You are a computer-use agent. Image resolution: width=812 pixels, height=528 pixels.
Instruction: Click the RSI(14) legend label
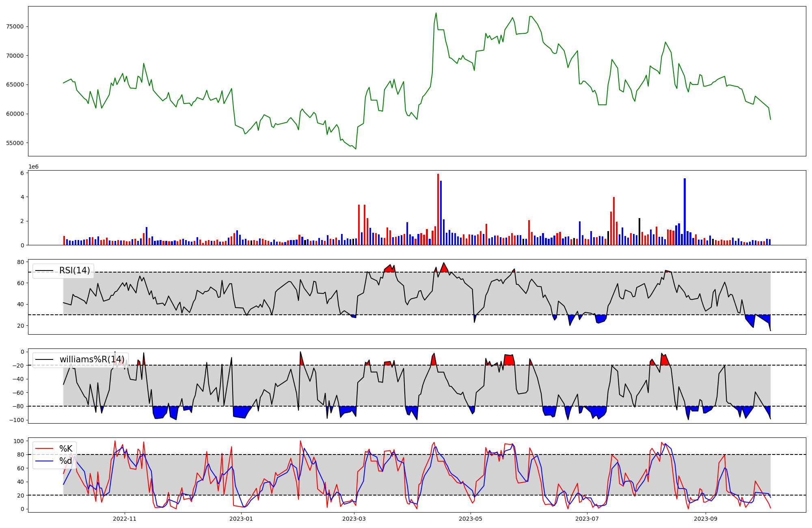(x=75, y=270)
